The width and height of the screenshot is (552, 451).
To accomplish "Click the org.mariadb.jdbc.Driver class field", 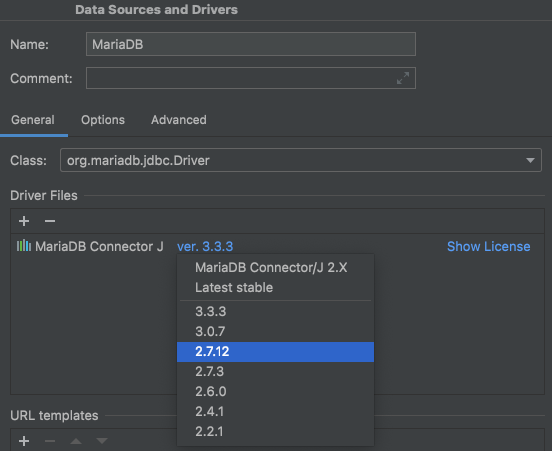I will (301, 160).
